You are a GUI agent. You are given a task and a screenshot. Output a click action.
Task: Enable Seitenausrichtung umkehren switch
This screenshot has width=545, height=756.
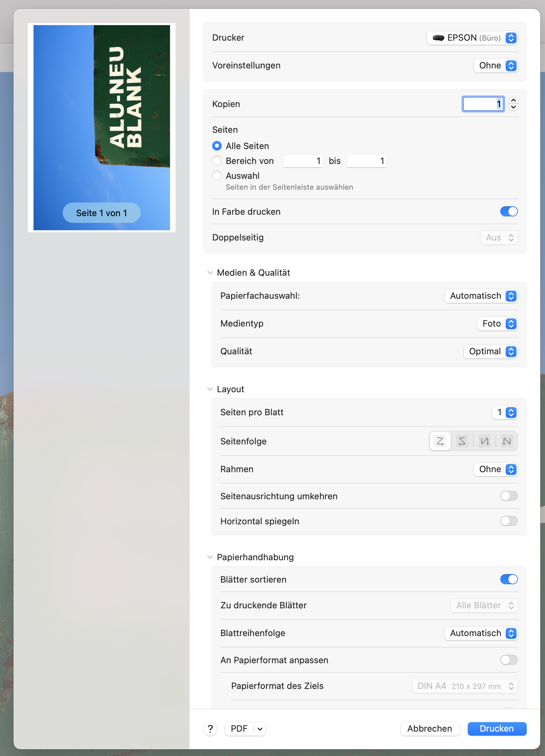pyautogui.click(x=509, y=496)
